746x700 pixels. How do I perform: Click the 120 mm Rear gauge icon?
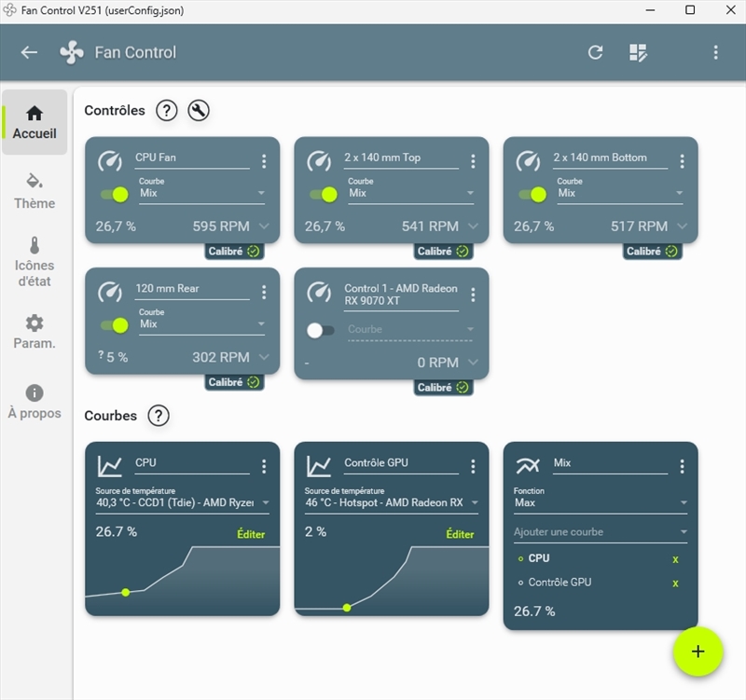(110, 292)
